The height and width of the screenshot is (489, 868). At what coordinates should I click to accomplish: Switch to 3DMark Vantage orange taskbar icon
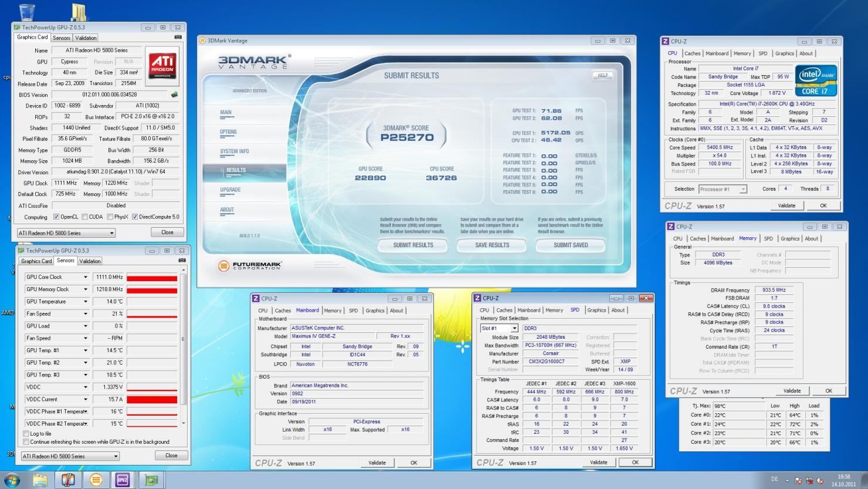click(x=96, y=480)
